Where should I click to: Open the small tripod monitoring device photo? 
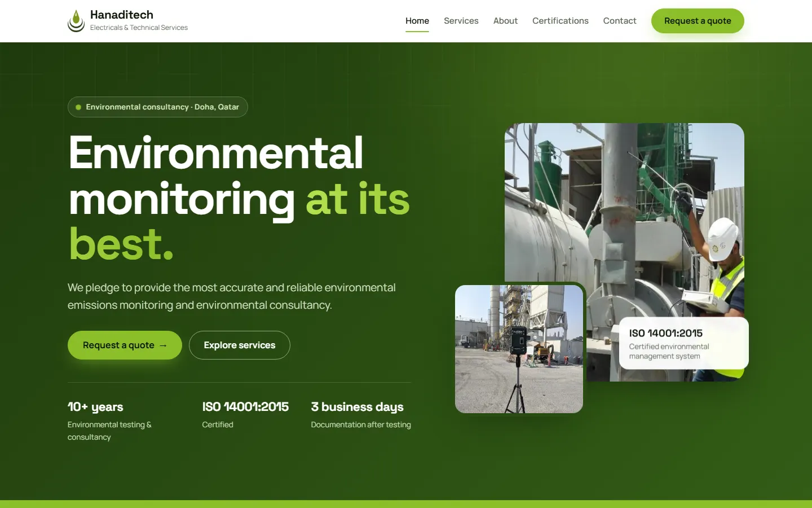(x=519, y=349)
